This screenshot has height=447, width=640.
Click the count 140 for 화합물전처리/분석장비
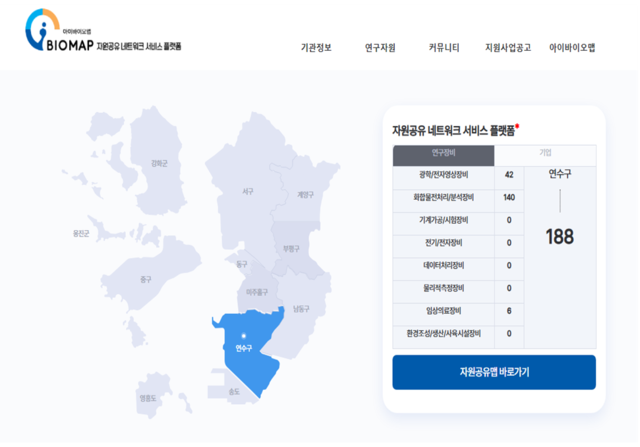(x=509, y=198)
